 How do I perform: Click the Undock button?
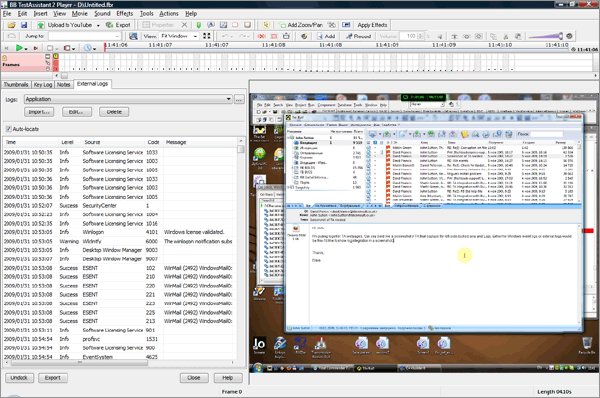pos(19,378)
